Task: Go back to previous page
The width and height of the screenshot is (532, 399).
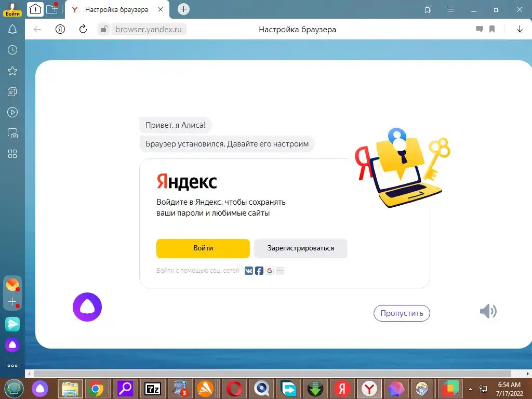Action: [x=37, y=30]
